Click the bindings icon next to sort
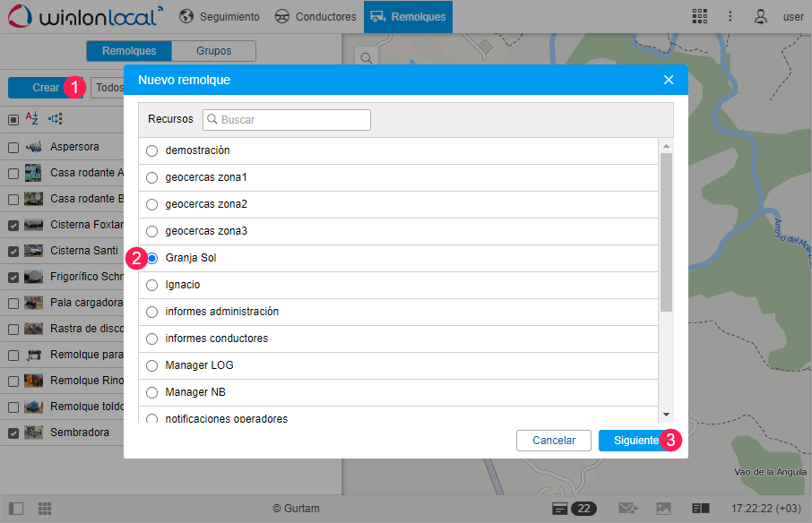 tap(56, 119)
